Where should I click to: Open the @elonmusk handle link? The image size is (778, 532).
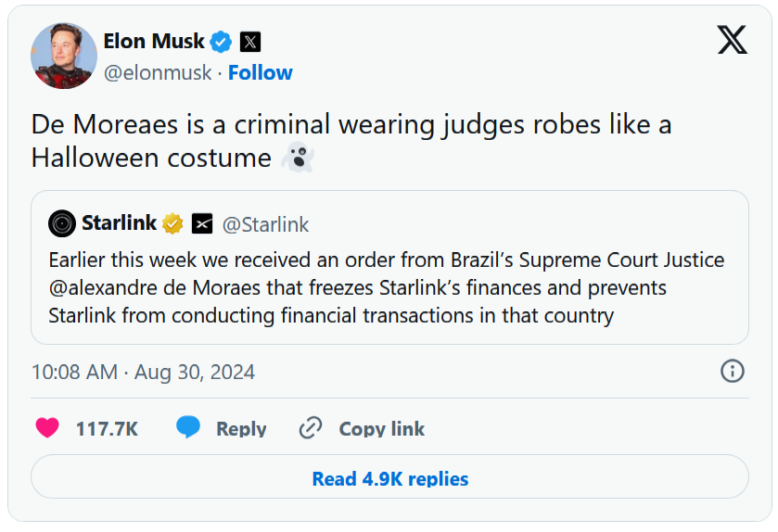coord(158,72)
